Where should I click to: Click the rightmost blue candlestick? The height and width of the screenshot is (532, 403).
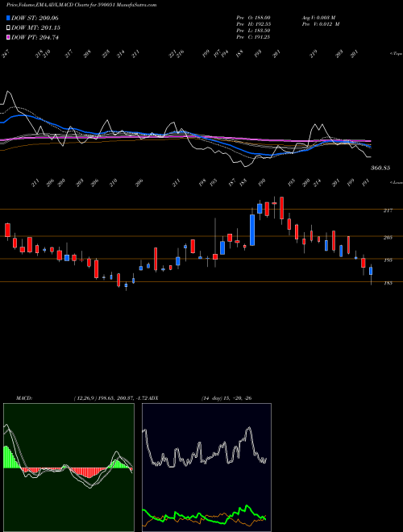click(x=371, y=271)
